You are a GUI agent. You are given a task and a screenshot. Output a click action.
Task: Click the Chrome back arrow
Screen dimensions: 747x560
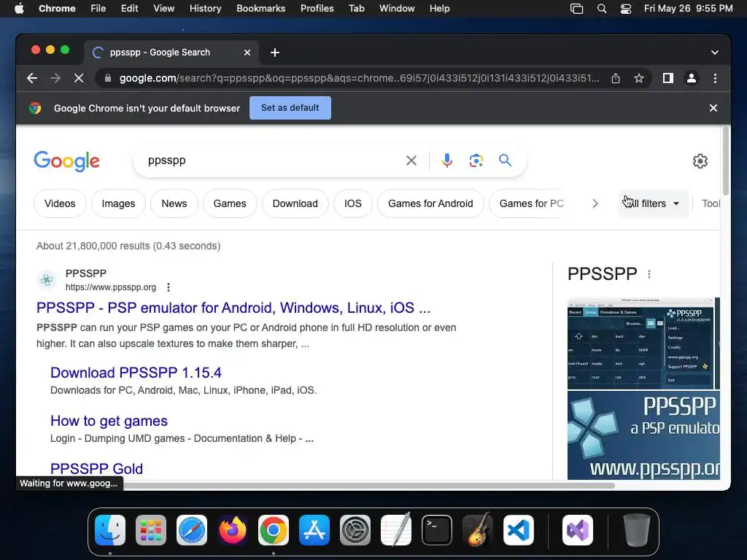(x=32, y=78)
